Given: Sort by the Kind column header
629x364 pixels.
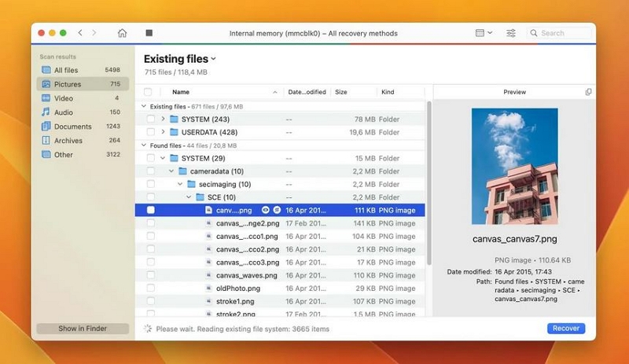Looking at the screenshot, I should [x=388, y=92].
